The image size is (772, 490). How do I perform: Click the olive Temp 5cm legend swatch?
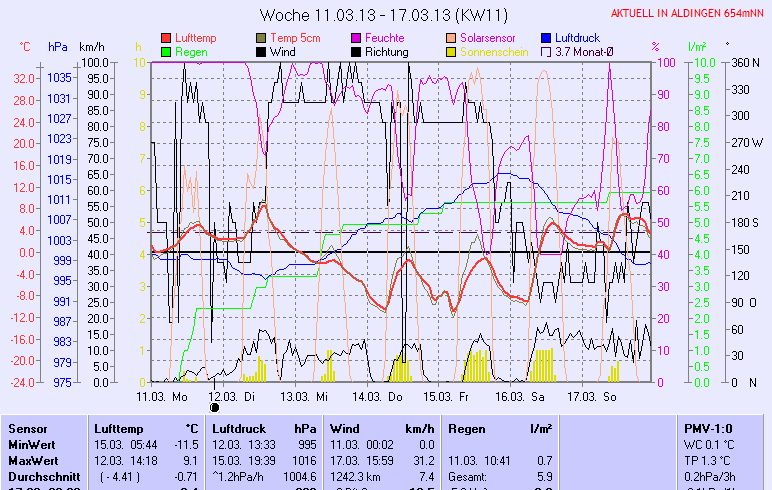pyautogui.click(x=262, y=38)
